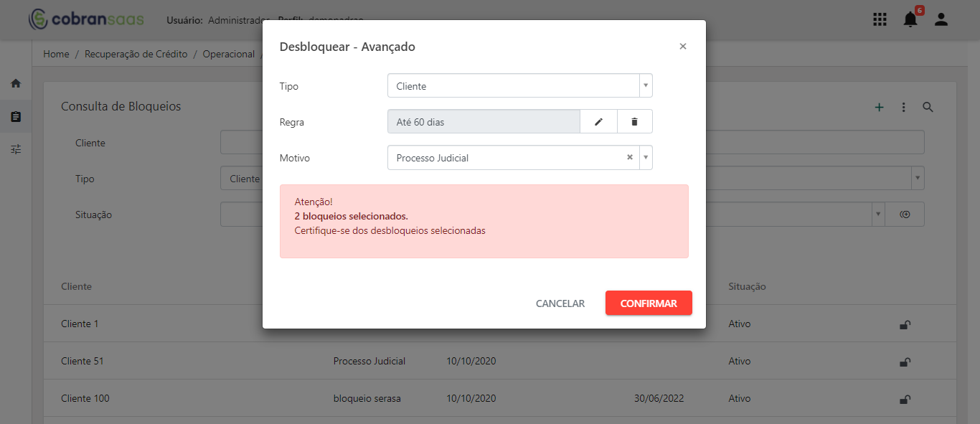Open the clipboard sidebar icon

pos(16,116)
